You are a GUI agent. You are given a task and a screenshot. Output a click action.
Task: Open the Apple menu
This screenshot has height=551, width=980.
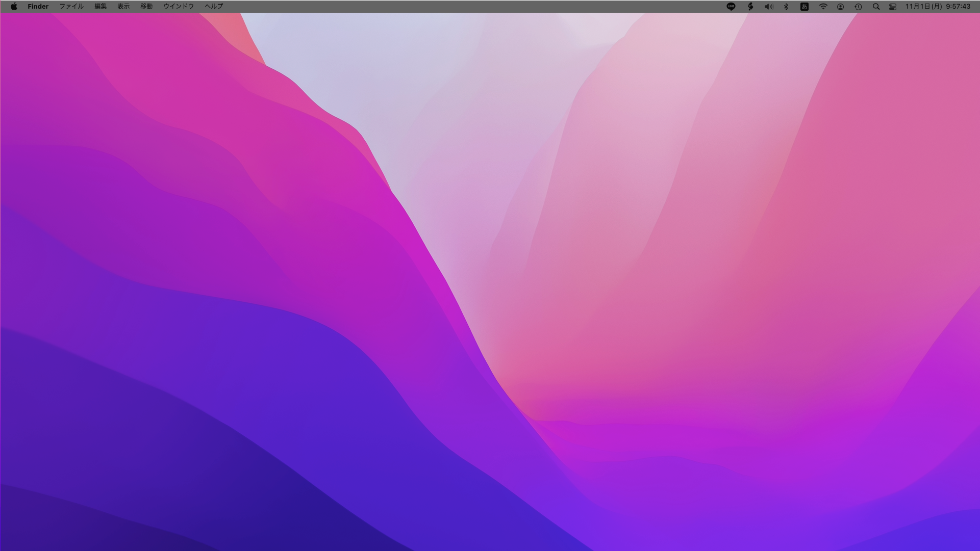tap(14, 7)
